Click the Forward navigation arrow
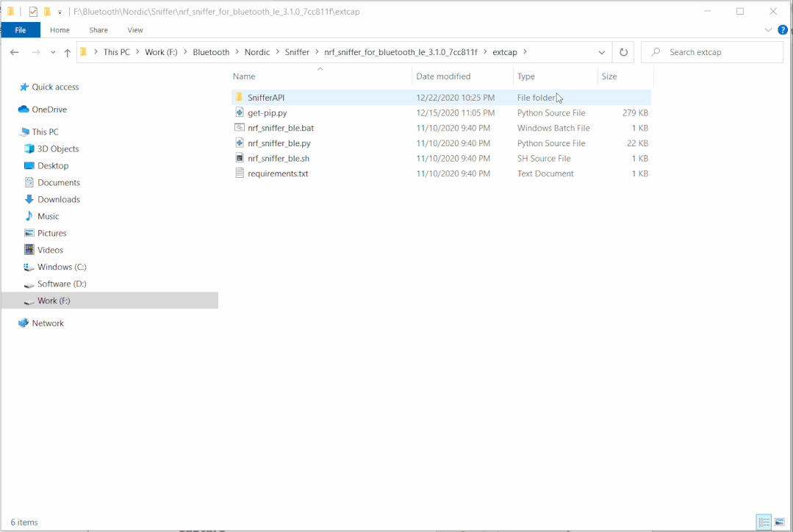This screenshot has width=793, height=532. click(35, 52)
